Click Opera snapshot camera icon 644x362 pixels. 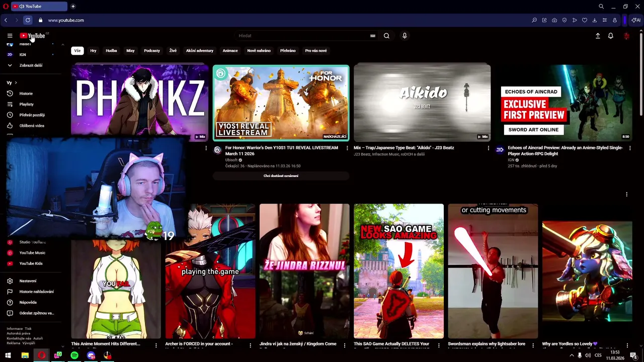(x=554, y=20)
